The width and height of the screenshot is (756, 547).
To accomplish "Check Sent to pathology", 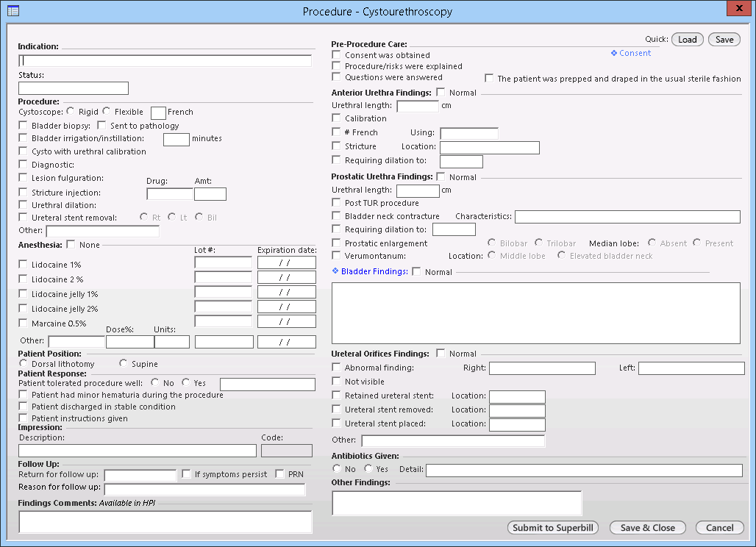I will 101,125.
